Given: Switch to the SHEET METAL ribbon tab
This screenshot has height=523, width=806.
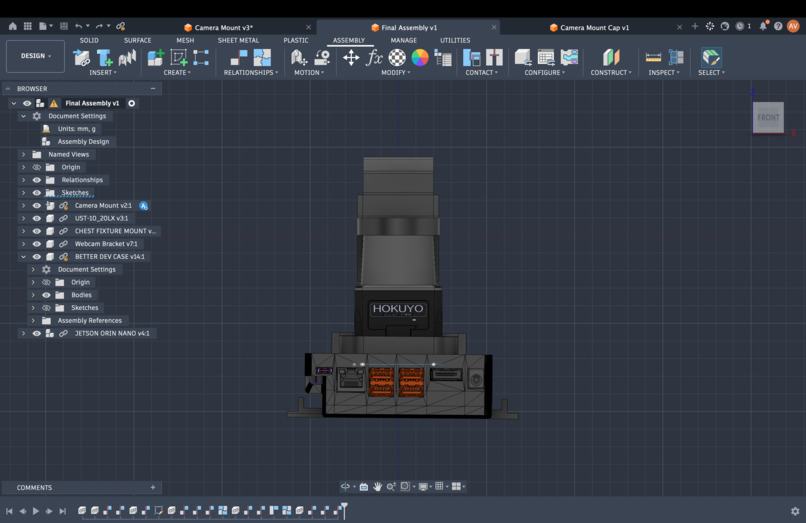Looking at the screenshot, I should pos(238,40).
